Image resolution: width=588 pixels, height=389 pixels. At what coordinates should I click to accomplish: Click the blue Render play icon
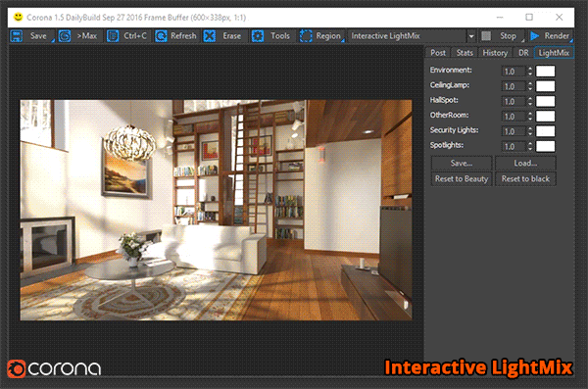(535, 36)
